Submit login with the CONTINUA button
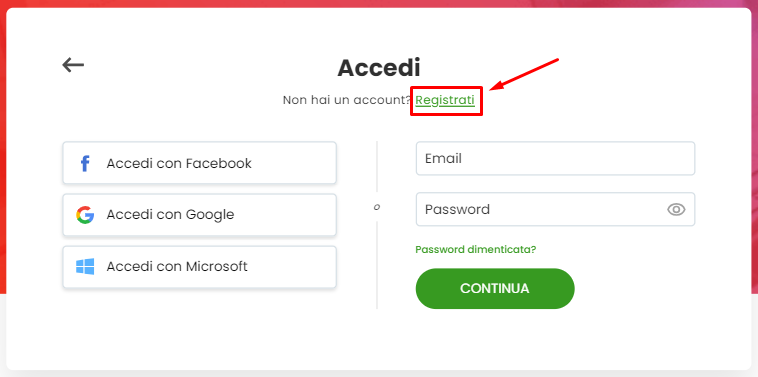This screenshot has width=758, height=377. (495, 289)
